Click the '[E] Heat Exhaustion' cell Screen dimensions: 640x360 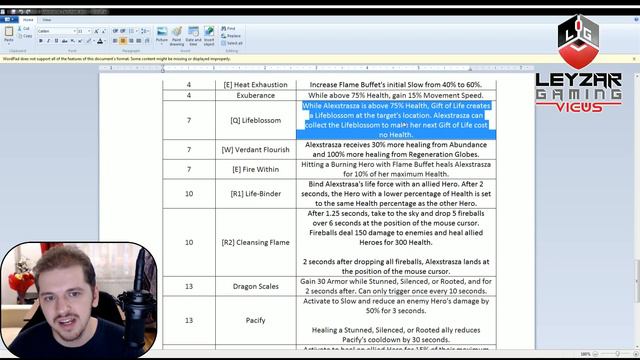click(x=256, y=85)
